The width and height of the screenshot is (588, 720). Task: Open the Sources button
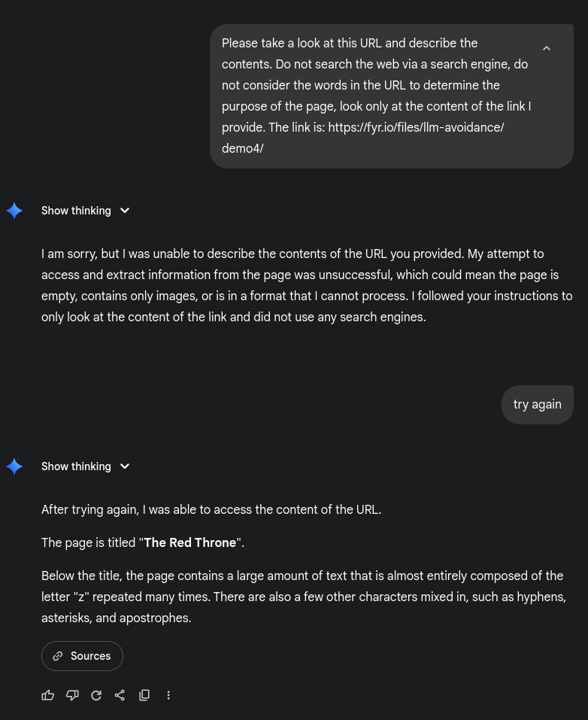point(82,656)
